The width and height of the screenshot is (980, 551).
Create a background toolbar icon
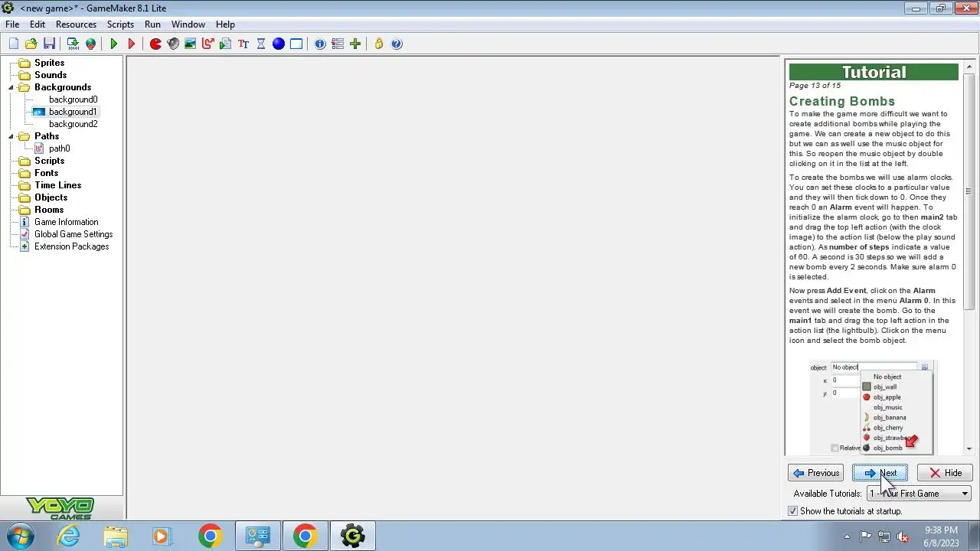point(190,44)
